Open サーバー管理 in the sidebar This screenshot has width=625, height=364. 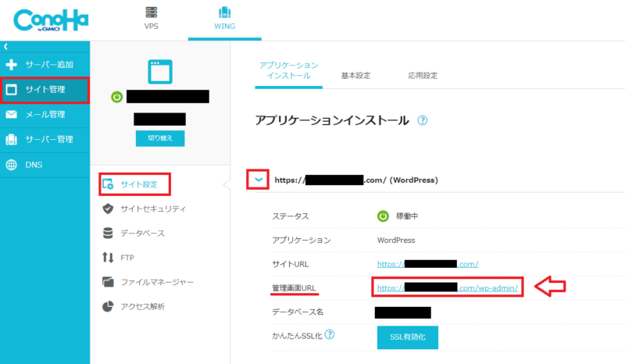[45, 140]
